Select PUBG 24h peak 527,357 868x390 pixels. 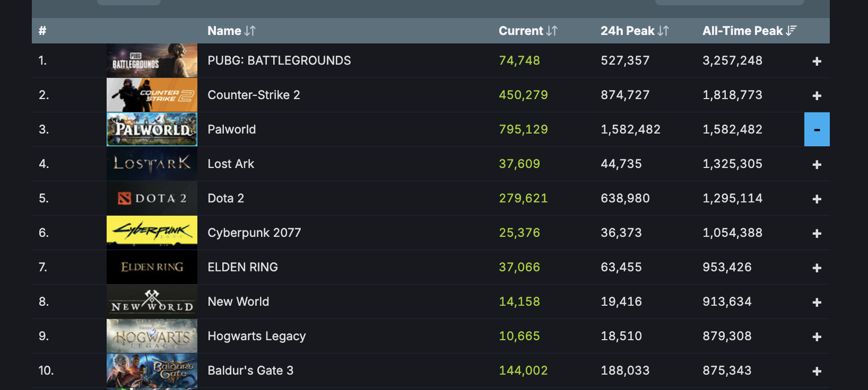click(625, 60)
